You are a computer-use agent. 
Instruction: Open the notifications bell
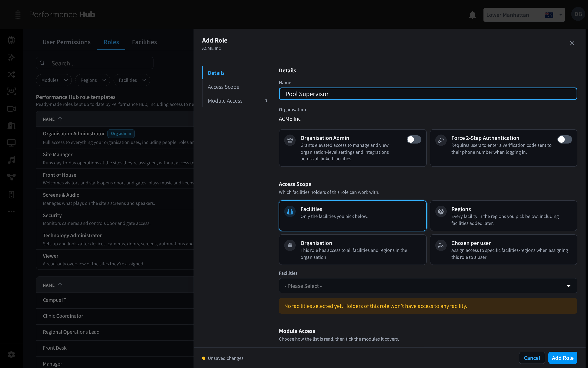(472, 15)
